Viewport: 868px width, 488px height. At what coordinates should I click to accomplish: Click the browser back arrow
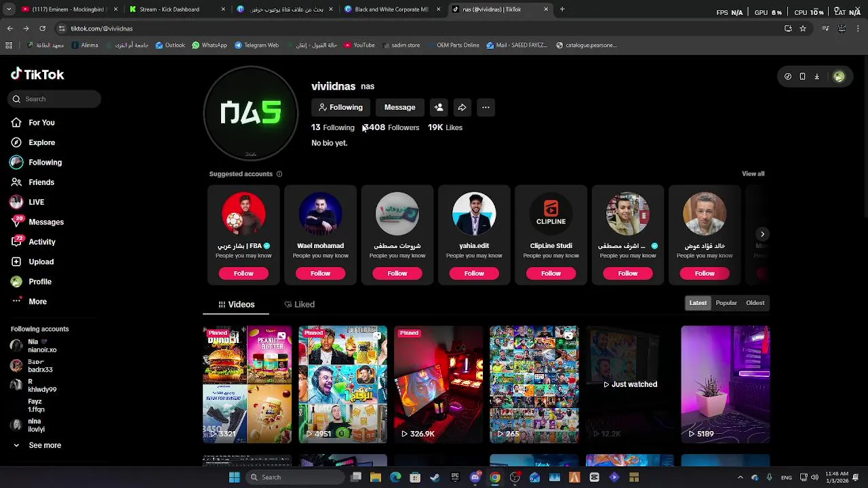click(9, 28)
